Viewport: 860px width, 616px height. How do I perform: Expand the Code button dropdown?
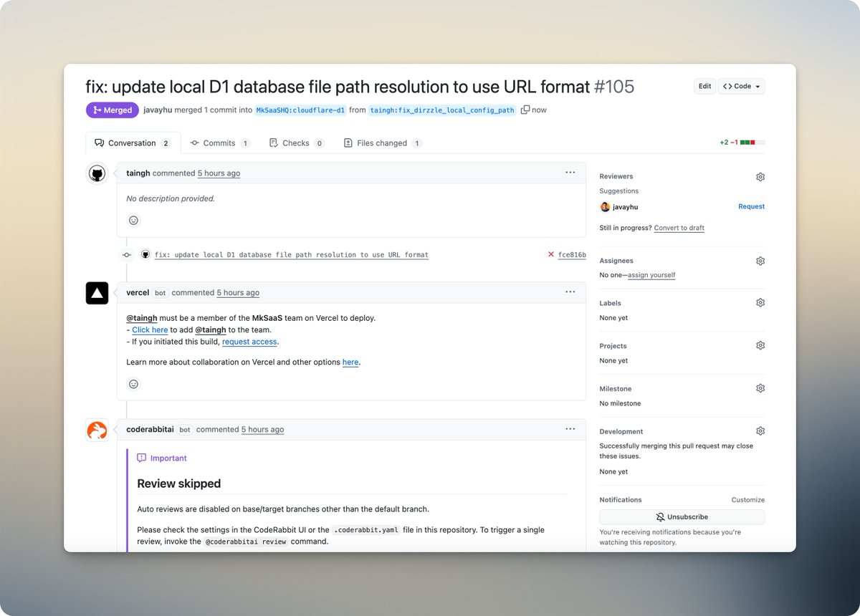[758, 85]
